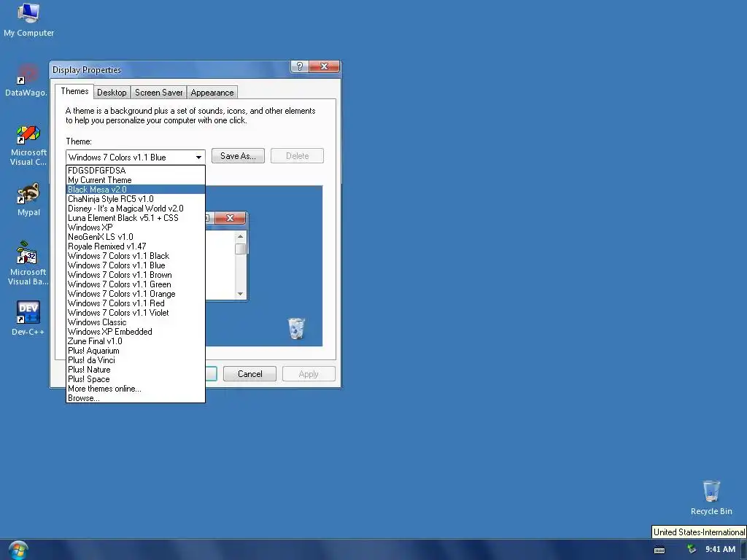Choose NeoGeniX LS v1.0 theme
The image size is (747, 560).
(x=135, y=237)
